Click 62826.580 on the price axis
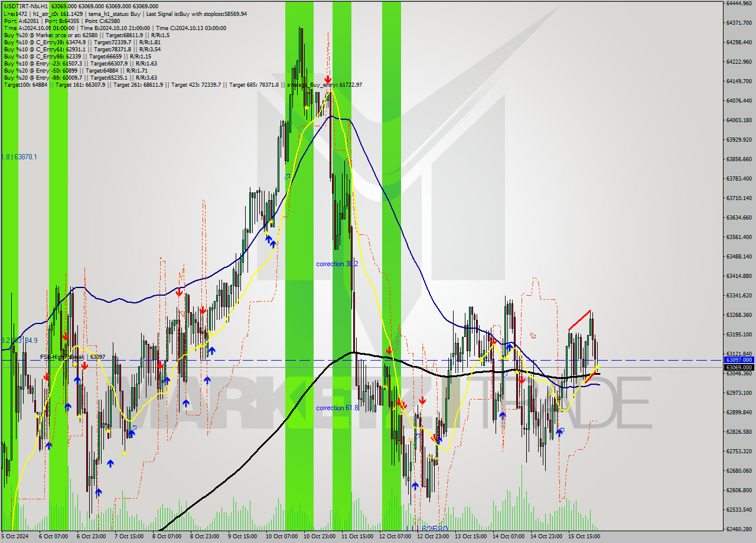 (x=739, y=431)
